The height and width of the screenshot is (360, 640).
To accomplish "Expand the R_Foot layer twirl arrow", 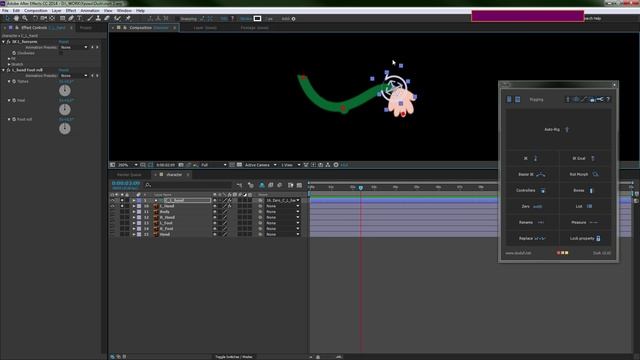I will [133, 229].
